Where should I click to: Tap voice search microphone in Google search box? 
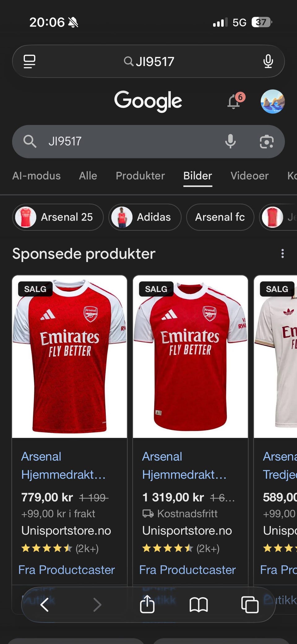click(x=230, y=141)
